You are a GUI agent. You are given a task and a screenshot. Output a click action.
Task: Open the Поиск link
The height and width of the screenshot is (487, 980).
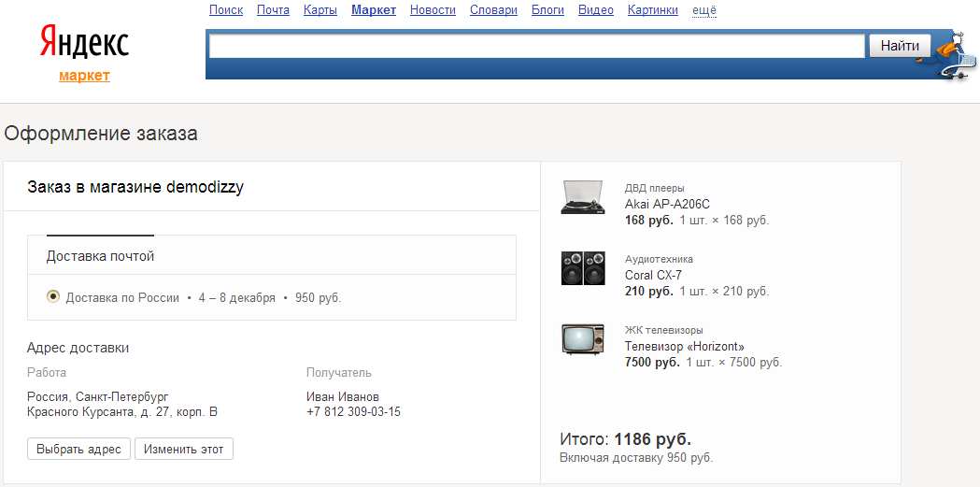[226, 10]
